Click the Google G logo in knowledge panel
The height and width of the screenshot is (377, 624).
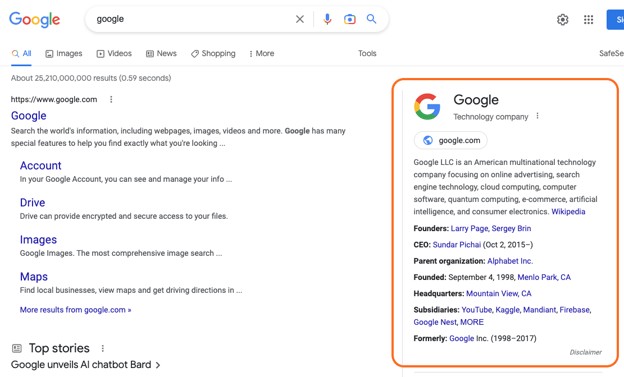(x=427, y=106)
